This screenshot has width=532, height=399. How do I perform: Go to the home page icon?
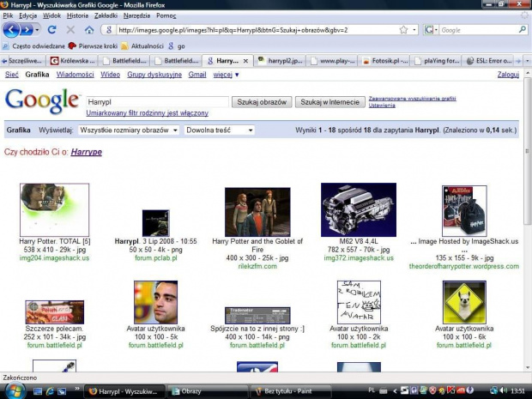[89, 30]
